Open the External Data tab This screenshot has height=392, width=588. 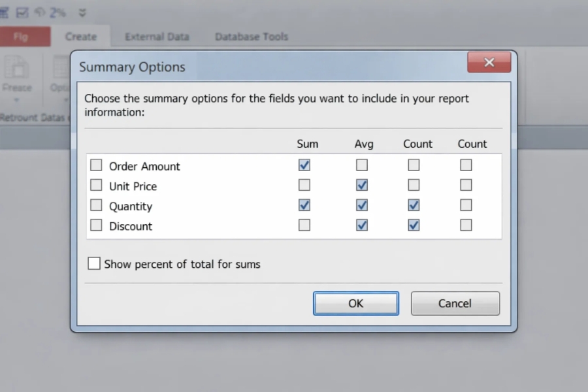pos(157,37)
